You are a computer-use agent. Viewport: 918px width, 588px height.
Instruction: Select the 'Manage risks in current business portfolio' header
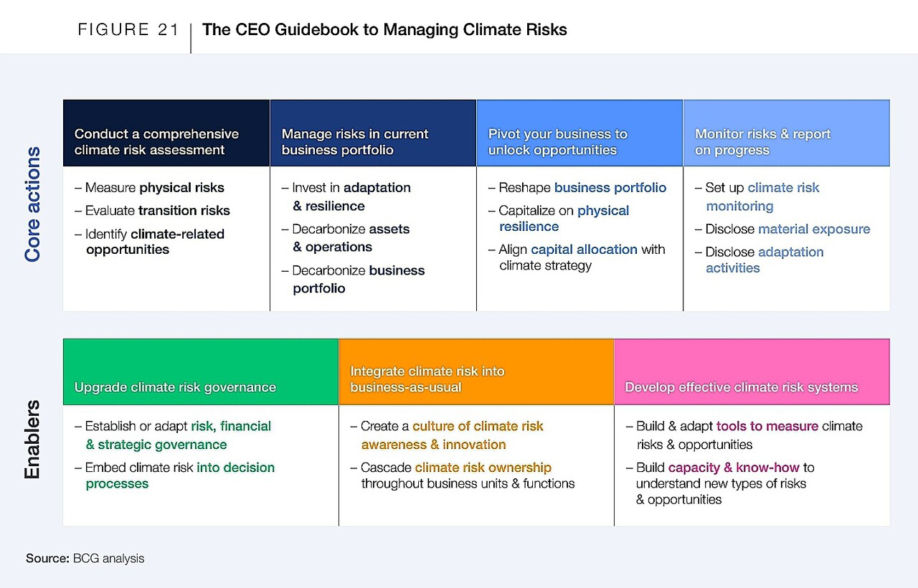point(355,141)
